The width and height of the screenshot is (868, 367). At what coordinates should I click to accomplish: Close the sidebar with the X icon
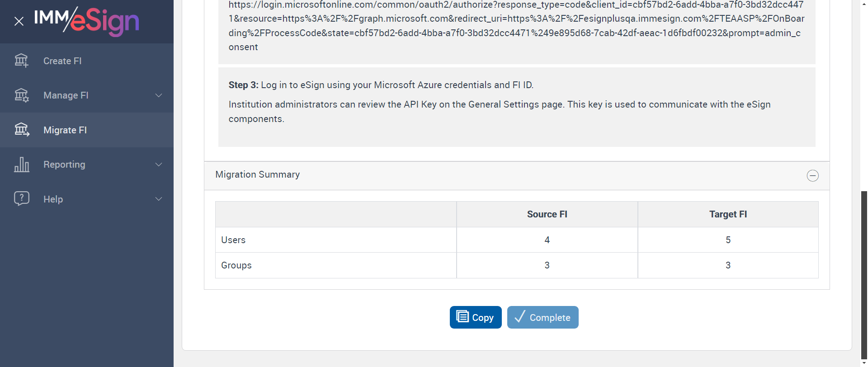coord(19,21)
